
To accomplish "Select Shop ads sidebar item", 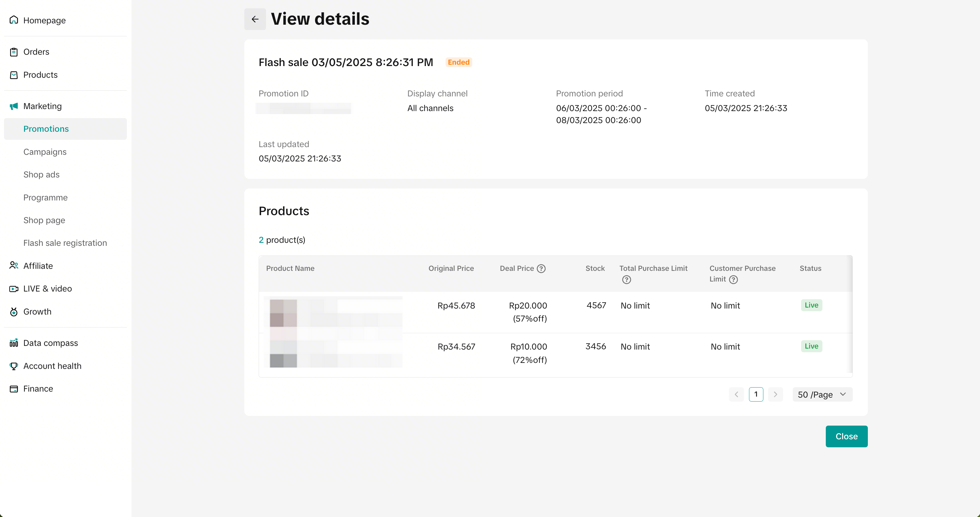I will coord(41,174).
